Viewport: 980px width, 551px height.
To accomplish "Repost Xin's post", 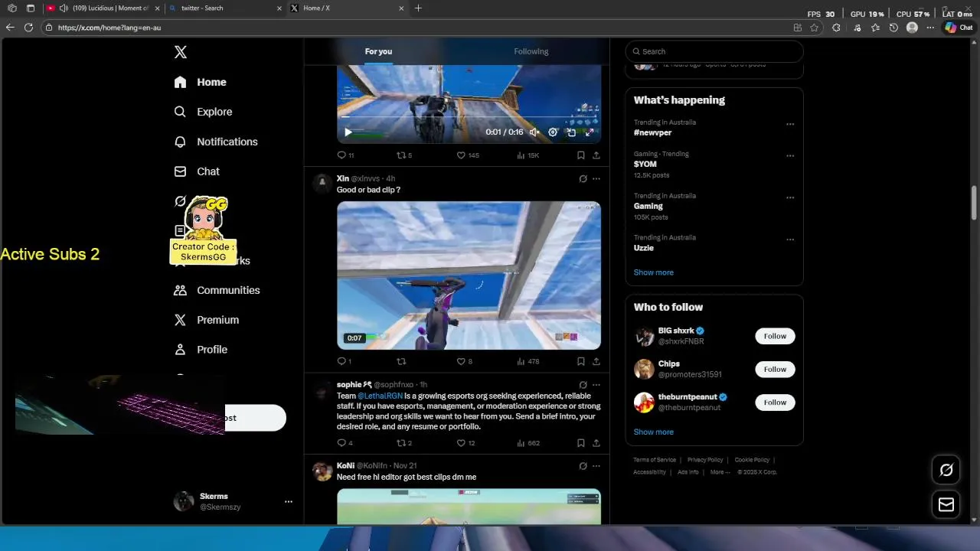I will (x=401, y=361).
